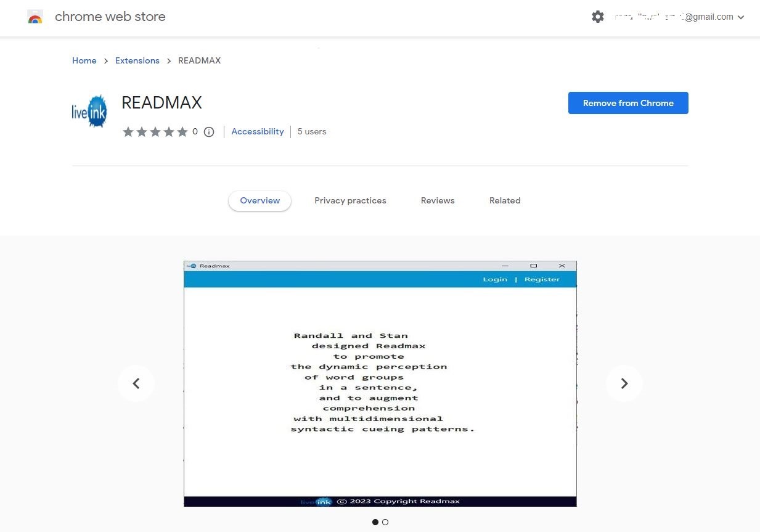This screenshot has width=760, height=532.
Task: Click the READMAX liveink extension icon
Action: tap(89, 111)
